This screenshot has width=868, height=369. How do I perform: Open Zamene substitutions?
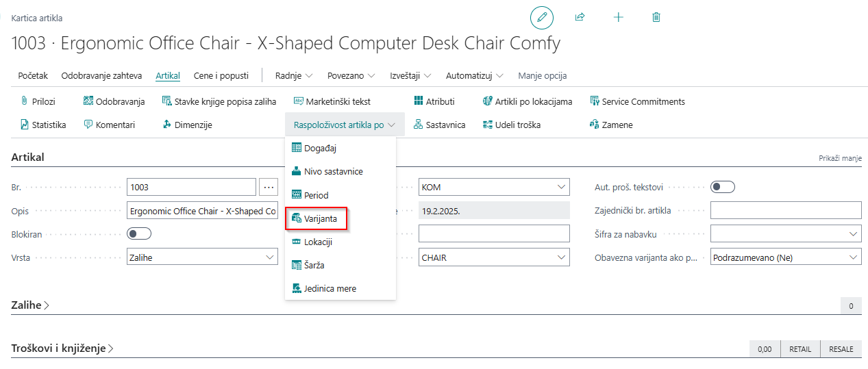click(611, 125)
